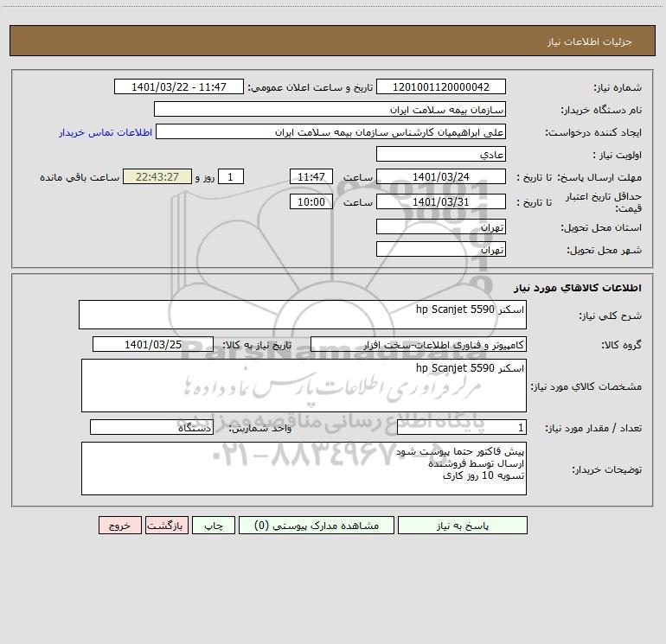Click buyer organization field 'سازمان بیمه سلامت ایران'
Image resolution: width=666 pixels, height=644 pixels.
330,109
